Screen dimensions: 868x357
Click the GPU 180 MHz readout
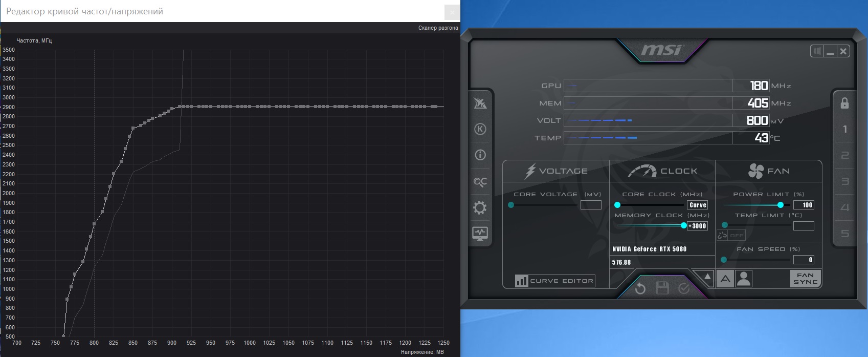pos(751,86)
